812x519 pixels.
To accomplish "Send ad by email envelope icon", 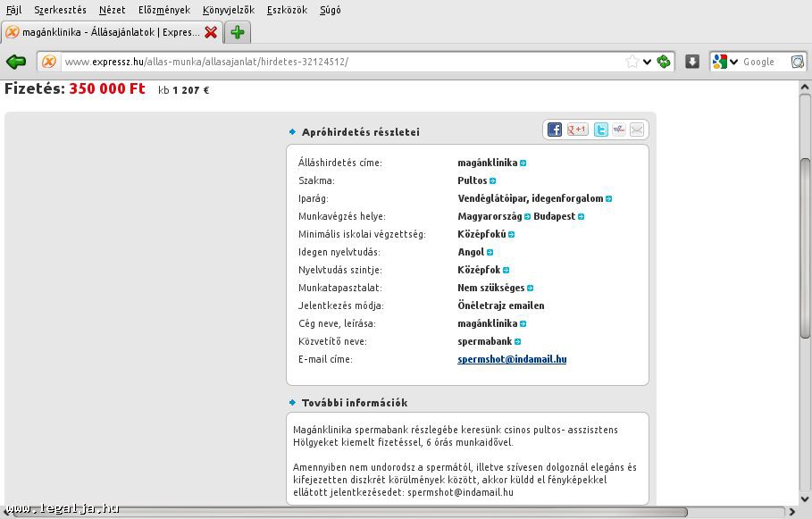I will pos(637,130).
